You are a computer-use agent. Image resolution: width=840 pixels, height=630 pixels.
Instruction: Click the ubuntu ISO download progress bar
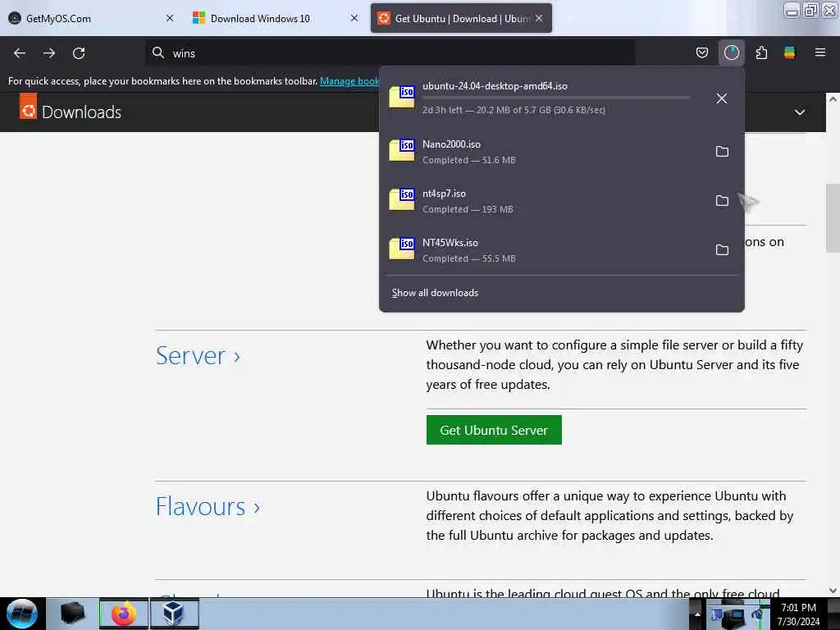pos(556,98)
